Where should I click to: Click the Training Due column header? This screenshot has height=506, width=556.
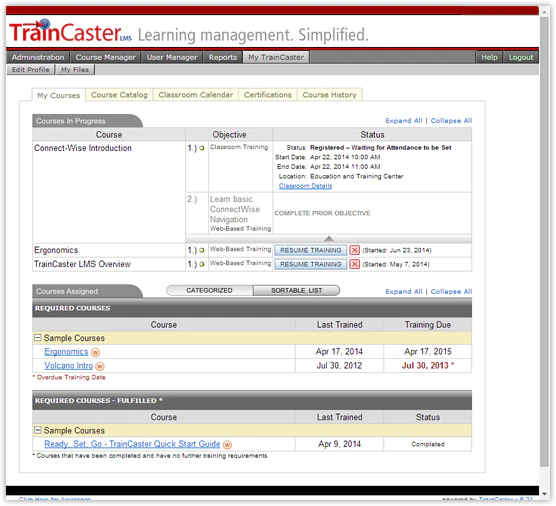(428, 324)
